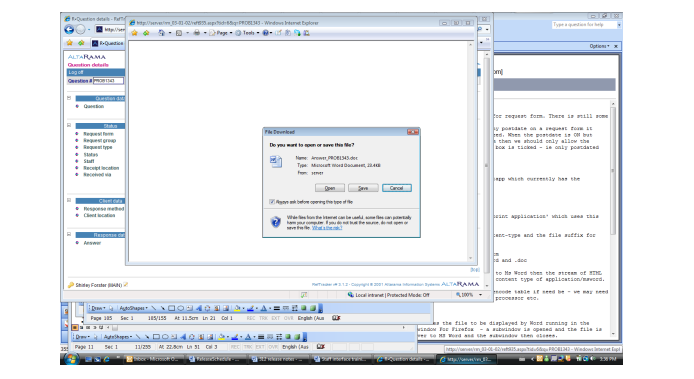Save the downloaded Word document
694x379 pixels.
[363, 188]
